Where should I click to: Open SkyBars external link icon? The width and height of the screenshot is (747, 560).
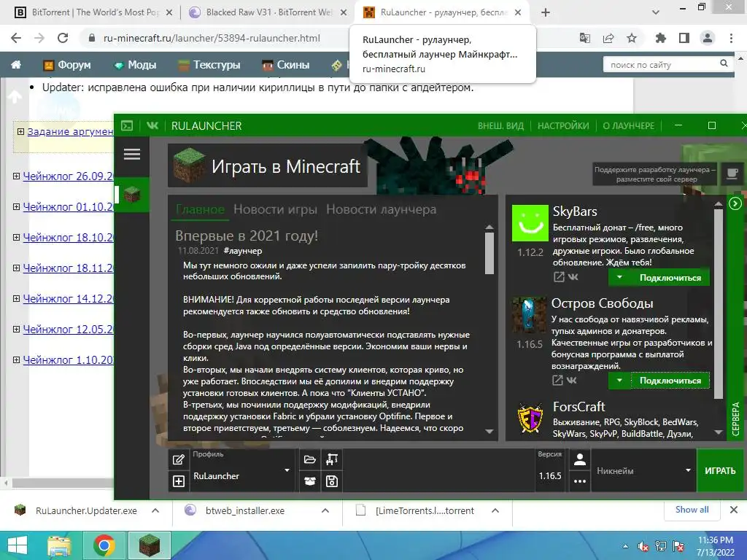pyautogui.click(x=559, y=276)
